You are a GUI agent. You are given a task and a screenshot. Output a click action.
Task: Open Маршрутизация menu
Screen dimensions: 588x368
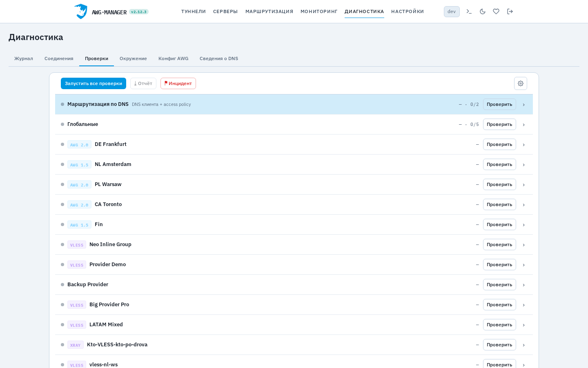point(269,11)
